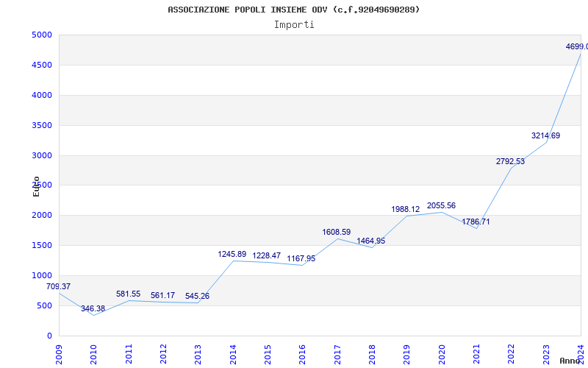Select the 500 y-axis tick label

[44, 305]
